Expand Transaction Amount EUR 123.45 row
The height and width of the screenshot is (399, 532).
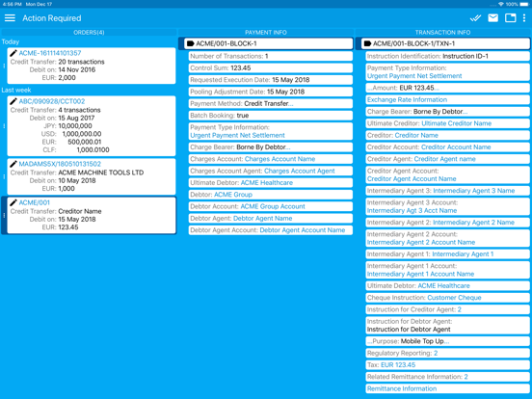coord(447,88)
